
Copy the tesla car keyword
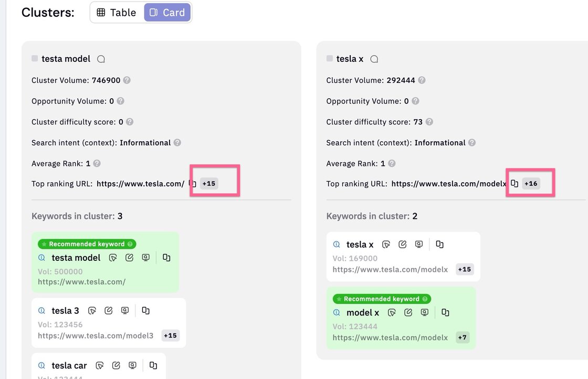click(x=153, y=365)
